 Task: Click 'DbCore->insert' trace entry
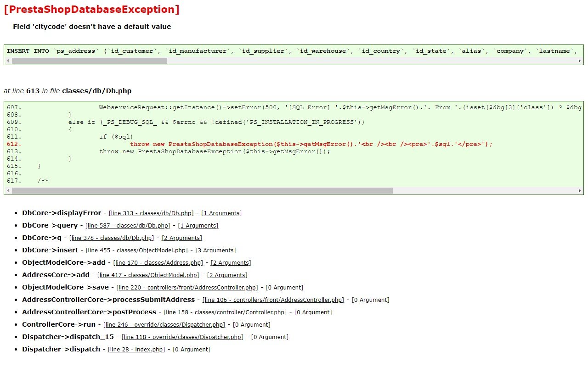50,250
